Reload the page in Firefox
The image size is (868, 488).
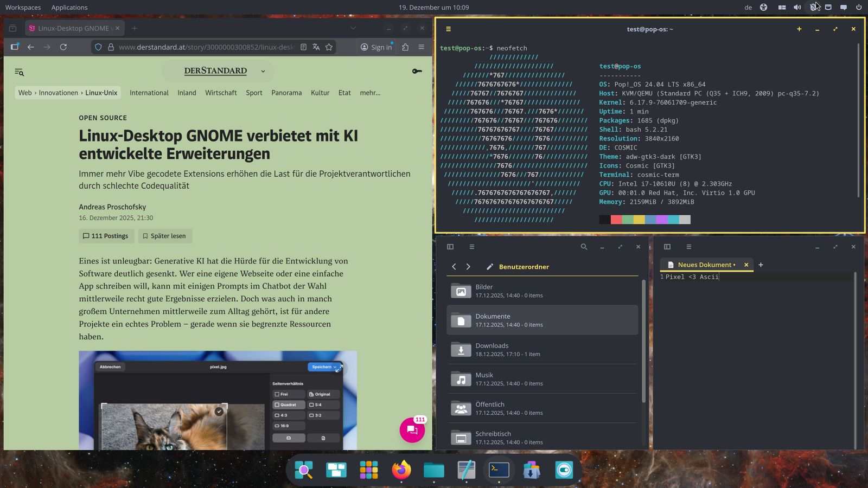pyautogui.click(x=63, y=47)
